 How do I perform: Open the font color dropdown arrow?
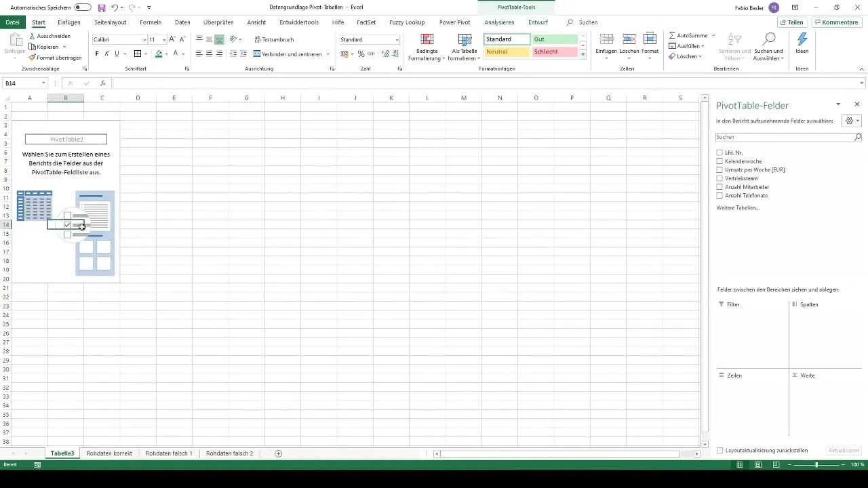point(184,54)
